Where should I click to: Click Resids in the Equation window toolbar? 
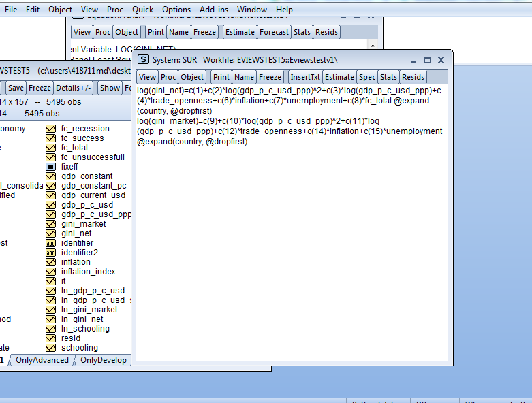tap(326, 32)
